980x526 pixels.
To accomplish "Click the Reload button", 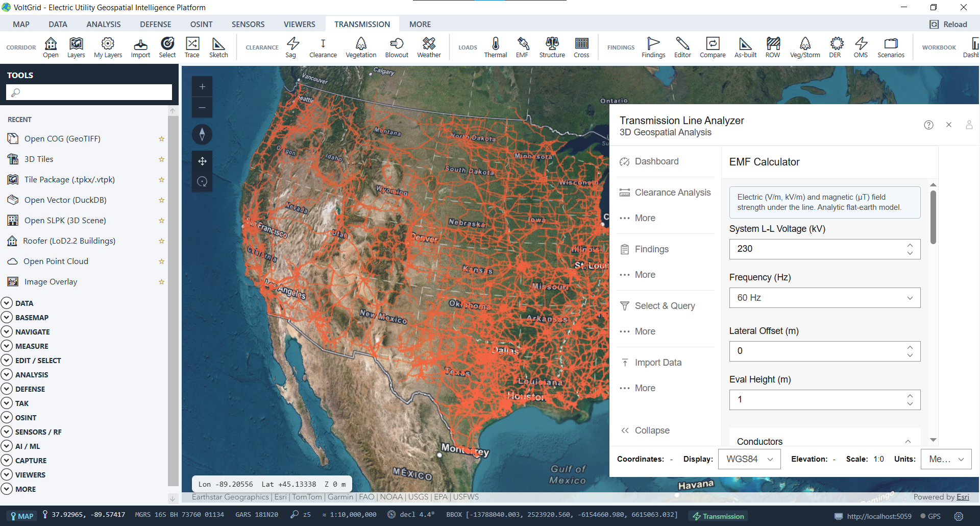I will click(x=948, y=25).
